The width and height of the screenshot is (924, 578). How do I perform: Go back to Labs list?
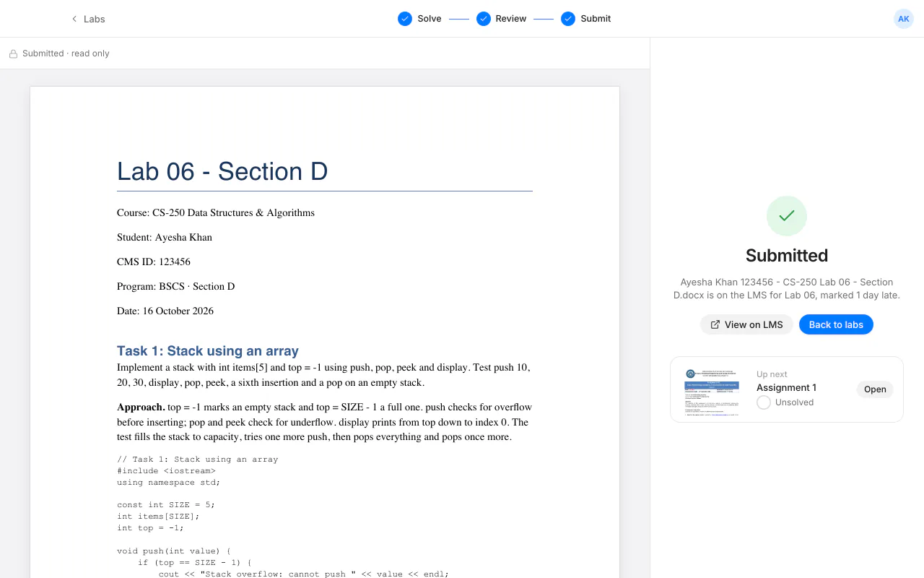coord(87,19)
